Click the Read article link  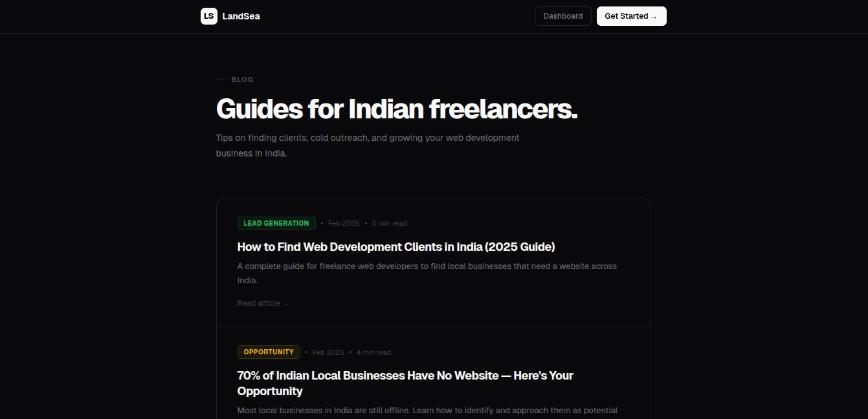click(x=258, y=303)
